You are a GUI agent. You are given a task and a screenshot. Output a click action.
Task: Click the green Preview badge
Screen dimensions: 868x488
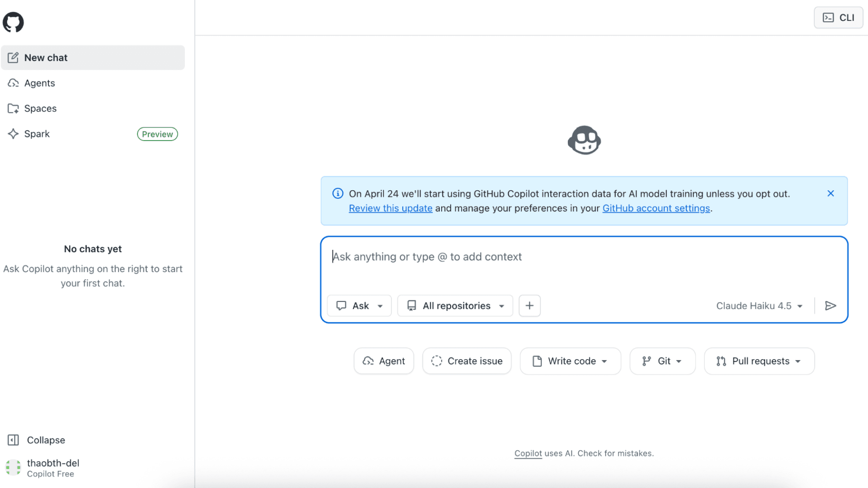157,134
